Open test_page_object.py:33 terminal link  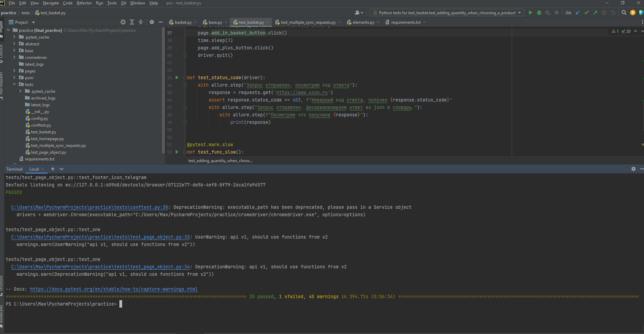(100, 237)
